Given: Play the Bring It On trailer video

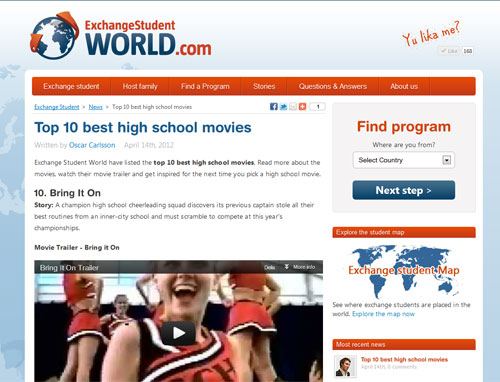Looking at the screenshot, I should point(178,333).
